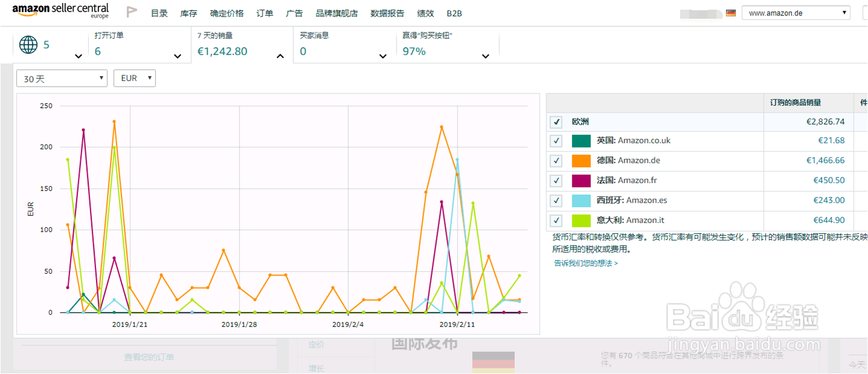Image resolution: width=868 pixels, height=374 pixels.
Task: Click the €644.90 Italy sales value
Action: (830, 221)
